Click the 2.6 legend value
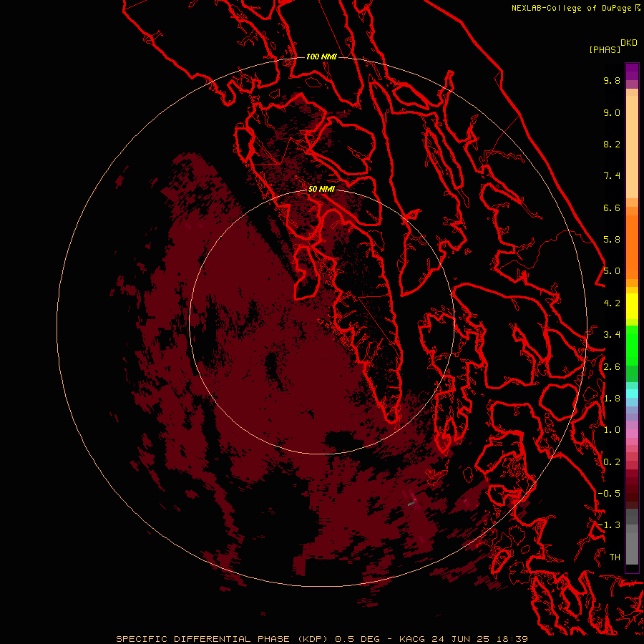Screen dimensions: 644x644 point(612,367)
